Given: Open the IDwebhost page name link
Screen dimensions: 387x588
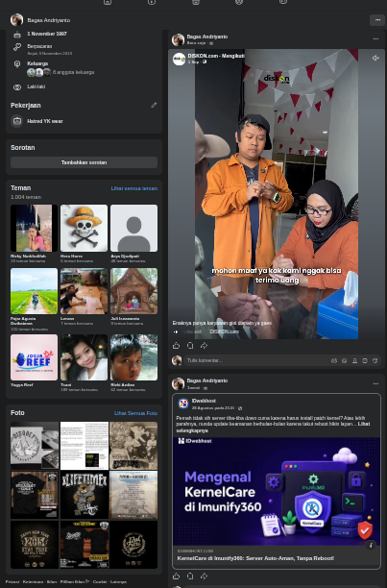Looking at the screenshot, I should (204, 401).
